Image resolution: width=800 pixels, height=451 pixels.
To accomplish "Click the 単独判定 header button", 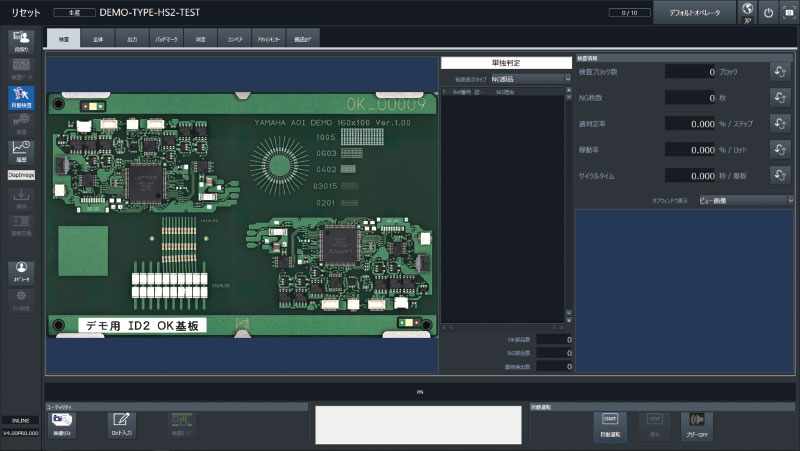I will coord(506,62).
